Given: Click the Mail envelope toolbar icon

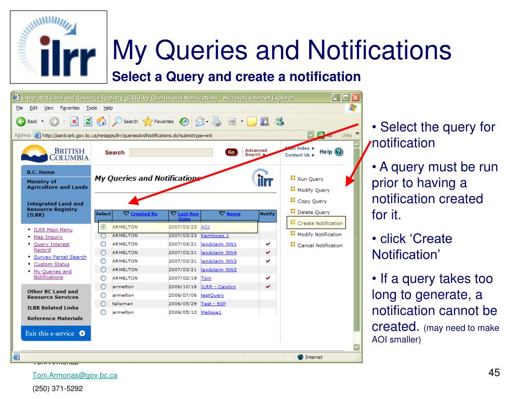Looking at the screenshot, I should click(200, 122).
